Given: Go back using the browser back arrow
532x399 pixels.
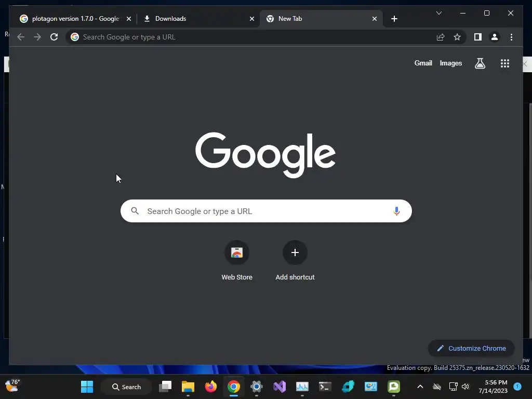Looking at the screenshot, I should (x=21, y=37).
